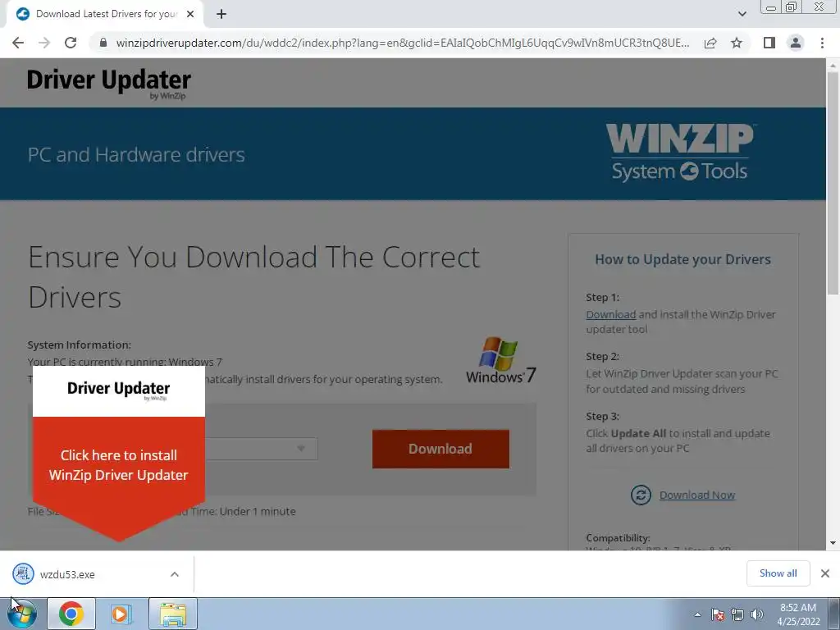This screenshot has width=840, height=630.
Task: Click the page vertical scrollbar
Action: [x=833, y=182]
